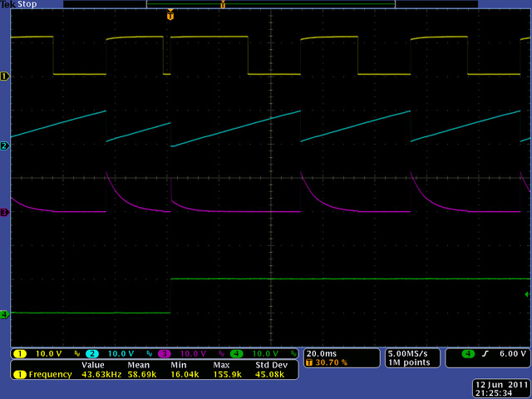Click the 6.00 V trigger level readout
Screen dimensions: 532x399
[x=513, y=354]
